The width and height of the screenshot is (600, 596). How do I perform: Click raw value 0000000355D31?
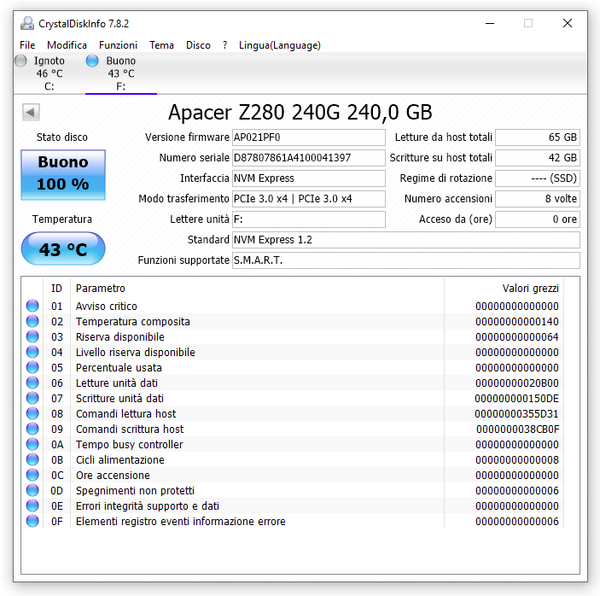tap(516, 414)
